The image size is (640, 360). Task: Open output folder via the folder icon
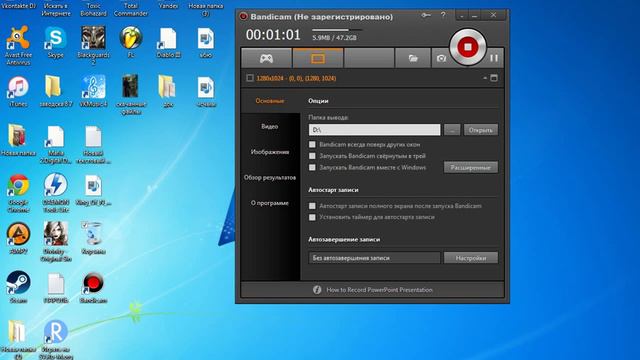click(413, 58)
